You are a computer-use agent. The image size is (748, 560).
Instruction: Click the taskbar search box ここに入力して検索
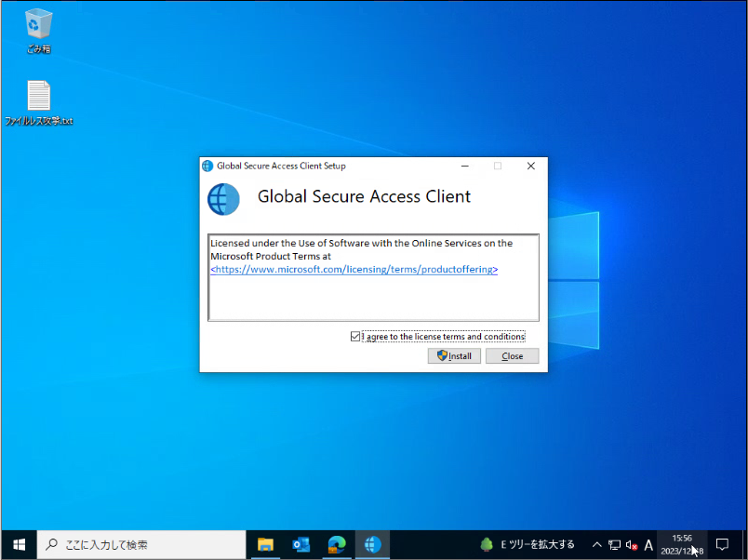[x=141, y=545]
